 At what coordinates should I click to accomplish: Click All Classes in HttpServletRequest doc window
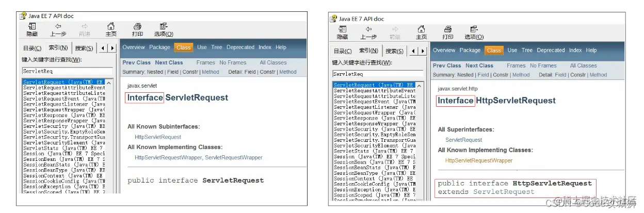tap(584, 65)
